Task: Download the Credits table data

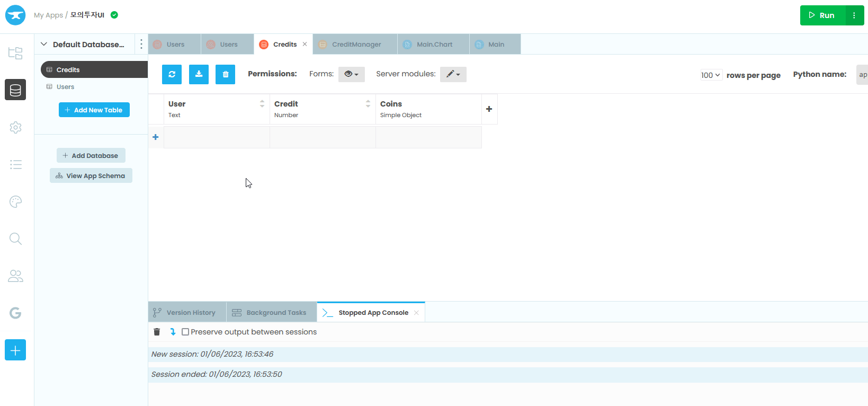Action: (x=199, y=74)
